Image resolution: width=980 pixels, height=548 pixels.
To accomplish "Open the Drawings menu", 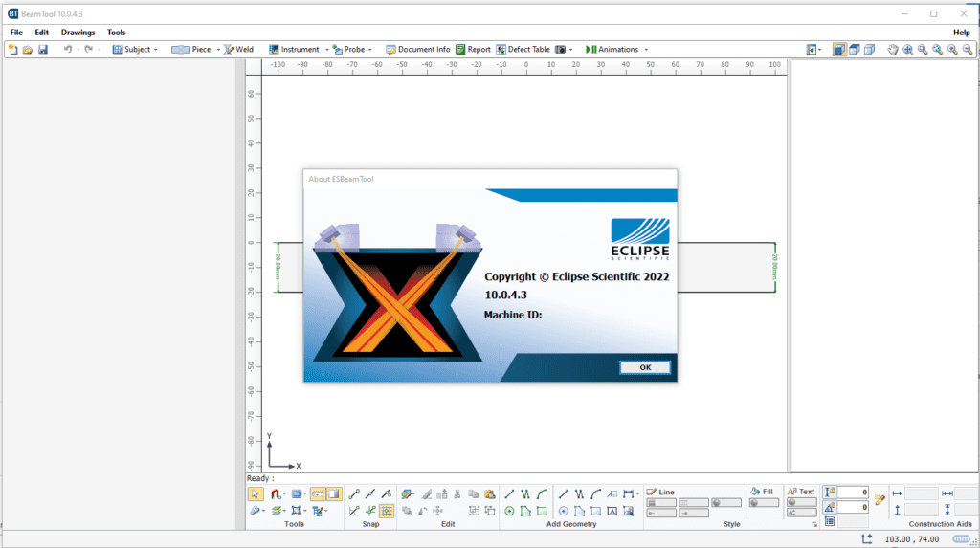I will click(78, 33).
